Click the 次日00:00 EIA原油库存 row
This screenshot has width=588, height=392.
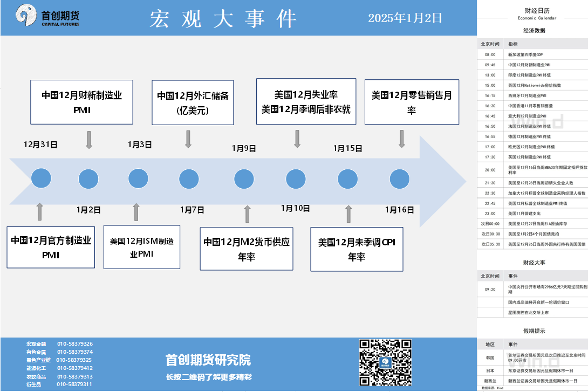point(532,224)
